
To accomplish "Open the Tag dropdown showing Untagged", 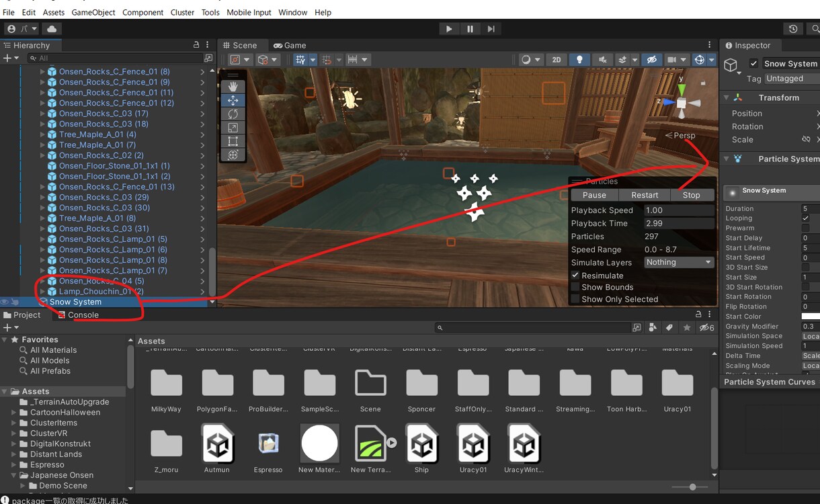I will 792,79.
